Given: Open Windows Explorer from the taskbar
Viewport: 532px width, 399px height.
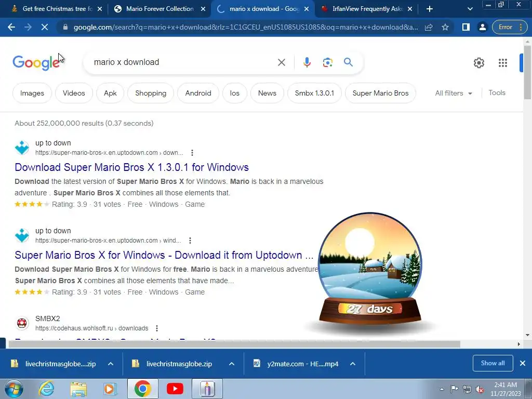Looking at the screenshot, I should [x=78, y=389].
